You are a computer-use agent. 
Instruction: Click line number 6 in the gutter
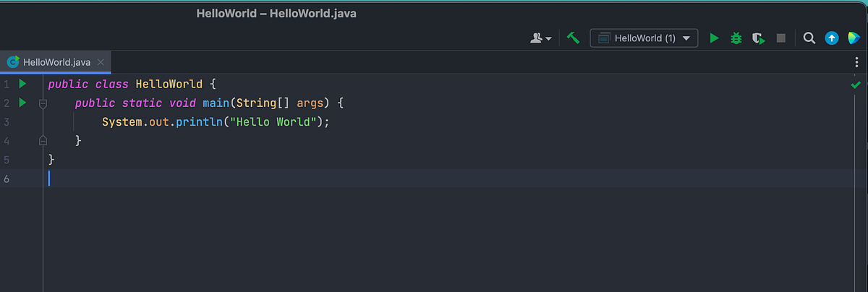[7, 179]
